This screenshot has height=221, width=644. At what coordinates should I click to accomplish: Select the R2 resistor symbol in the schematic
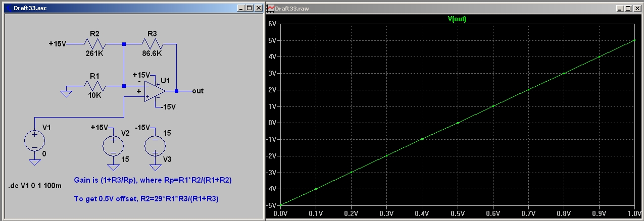tap(94, 44)
